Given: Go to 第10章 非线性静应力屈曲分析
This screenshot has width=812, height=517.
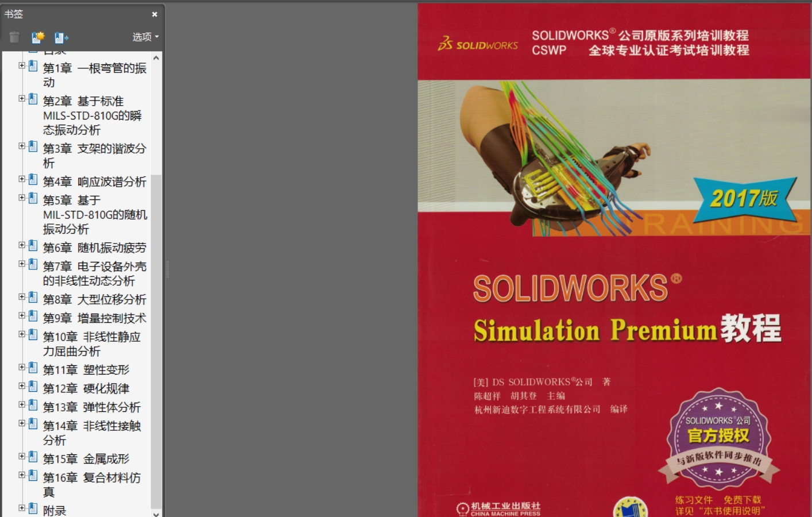Looking at the screenshot, I should [92, 344].
